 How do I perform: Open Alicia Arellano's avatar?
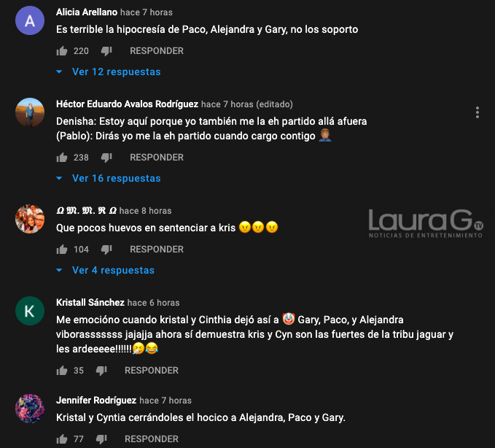point(30,20)
